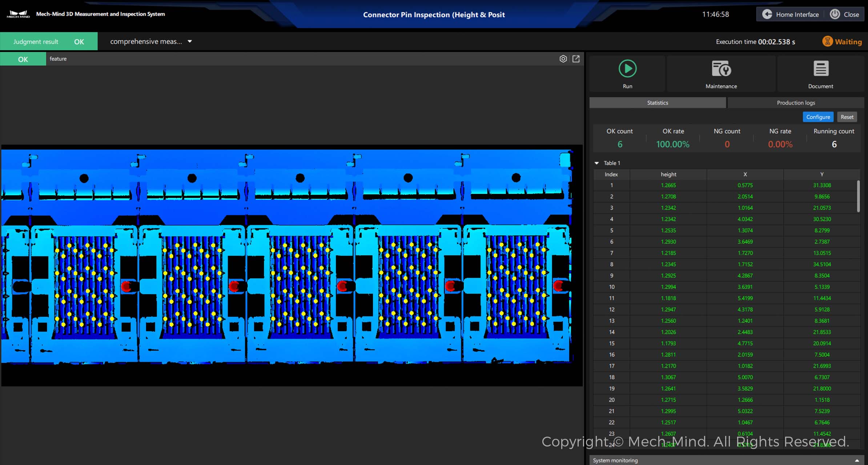Click the Connector Pin Inspection title

(434, 15)
